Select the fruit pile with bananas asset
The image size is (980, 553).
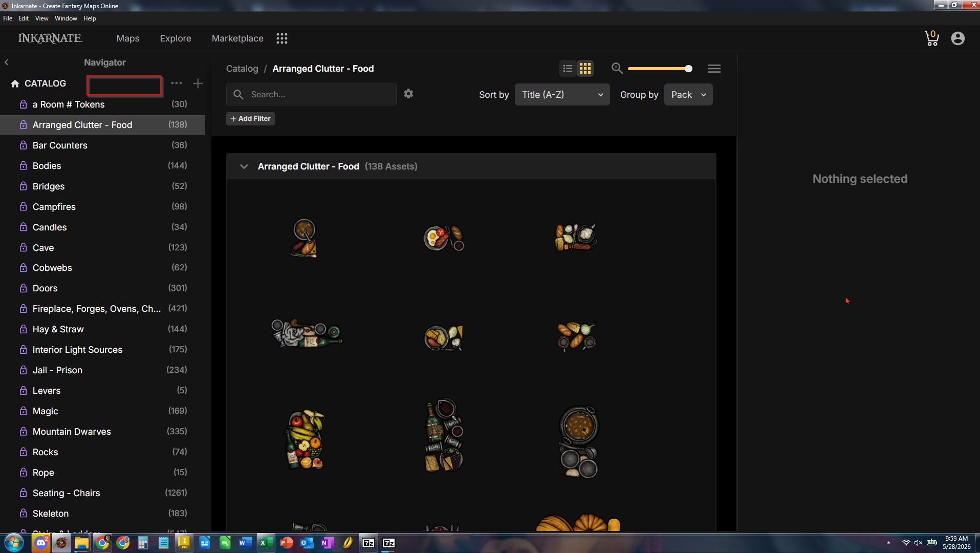306,439
